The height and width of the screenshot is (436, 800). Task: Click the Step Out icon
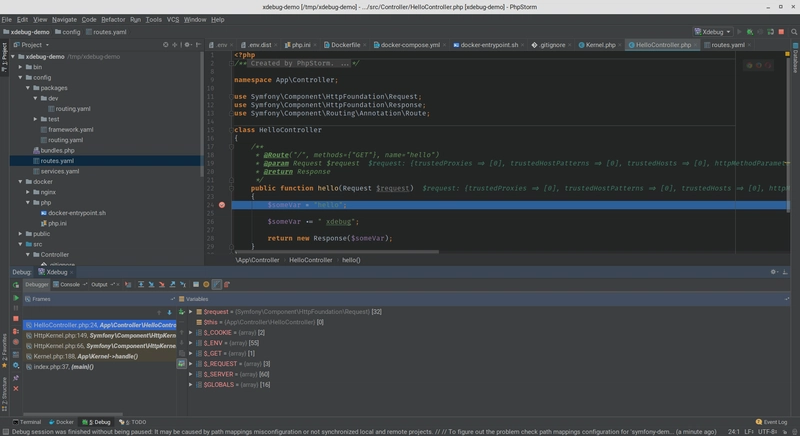(172, 285)
